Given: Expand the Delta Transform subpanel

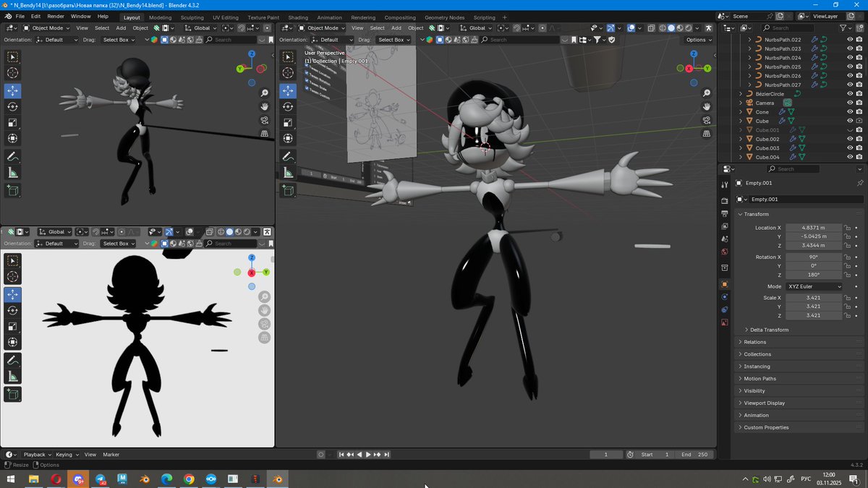Looking at the screenshot, I should point(769,330).
